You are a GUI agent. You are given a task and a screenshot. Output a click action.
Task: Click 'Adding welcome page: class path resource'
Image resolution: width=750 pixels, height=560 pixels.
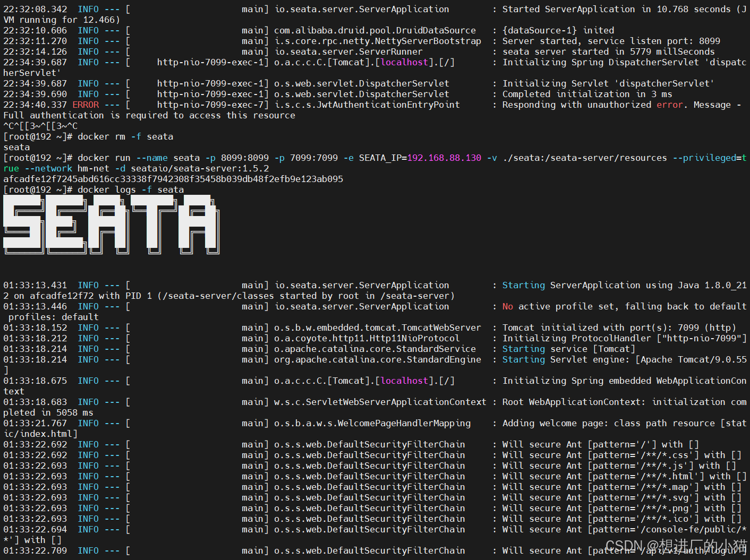(609, 423)
